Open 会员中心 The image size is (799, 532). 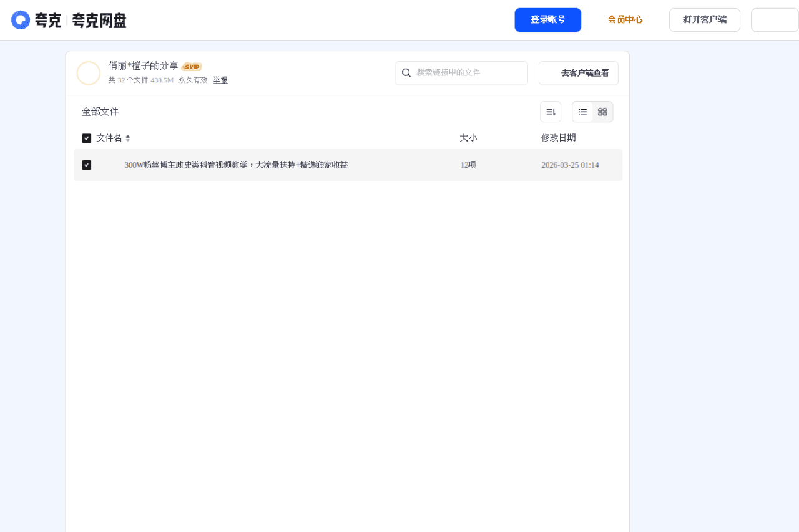pos(625,19)
